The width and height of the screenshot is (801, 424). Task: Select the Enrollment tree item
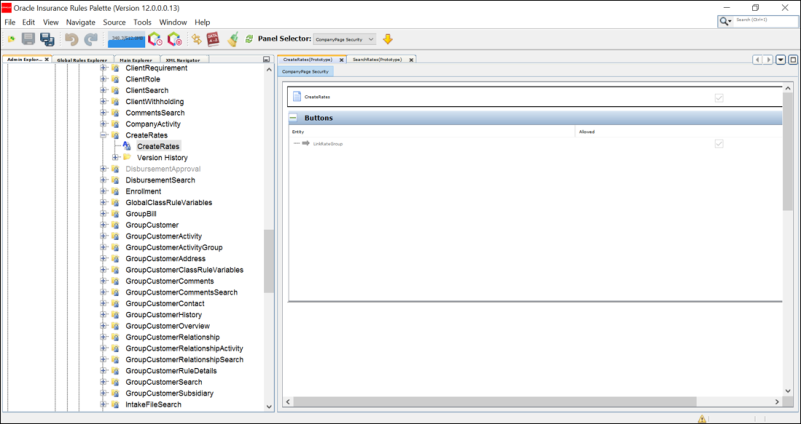pos(144,191)
